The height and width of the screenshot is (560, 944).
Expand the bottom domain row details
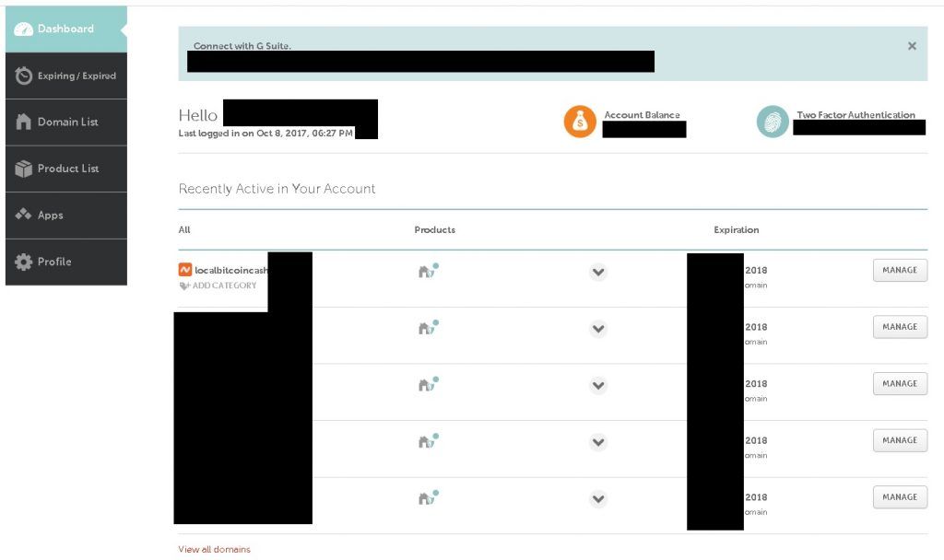tap(597, 498)
